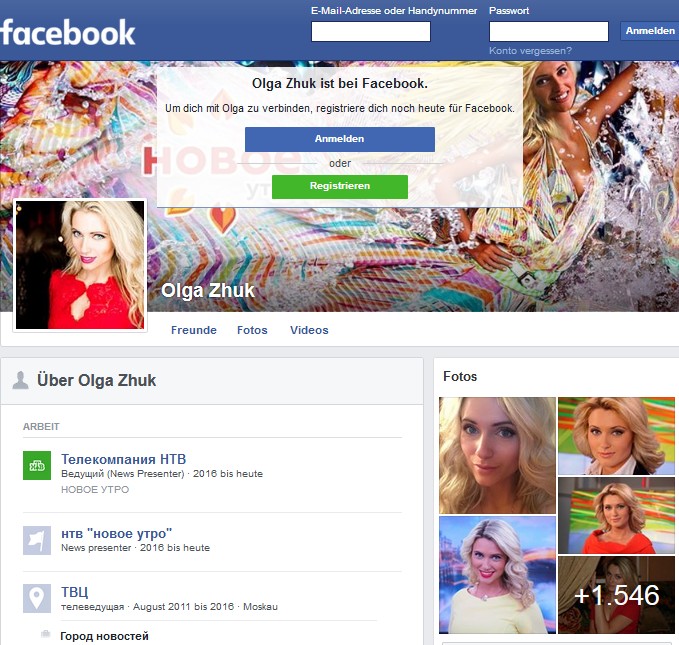Open the large close-up selfie photo
The width and height of the screenshot is (679, 645).
point(497,455)
